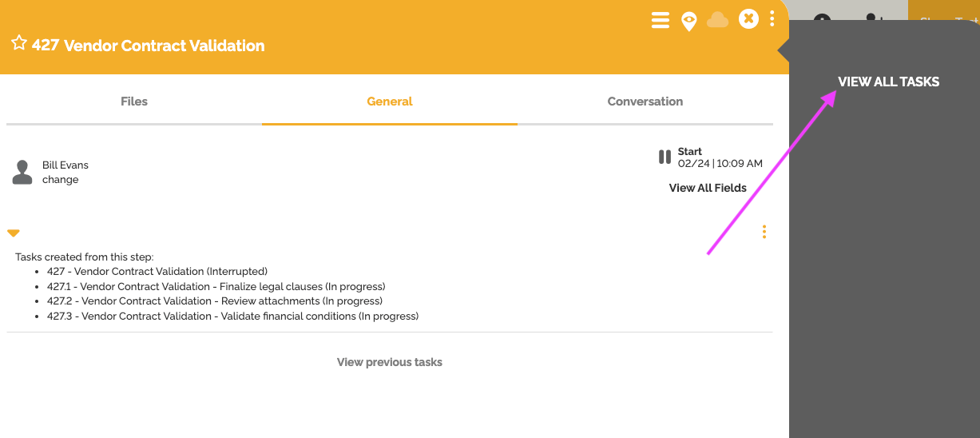This screenshot has height=438, width=980.
Task: Select the General tab
Action: coord(390,102)
